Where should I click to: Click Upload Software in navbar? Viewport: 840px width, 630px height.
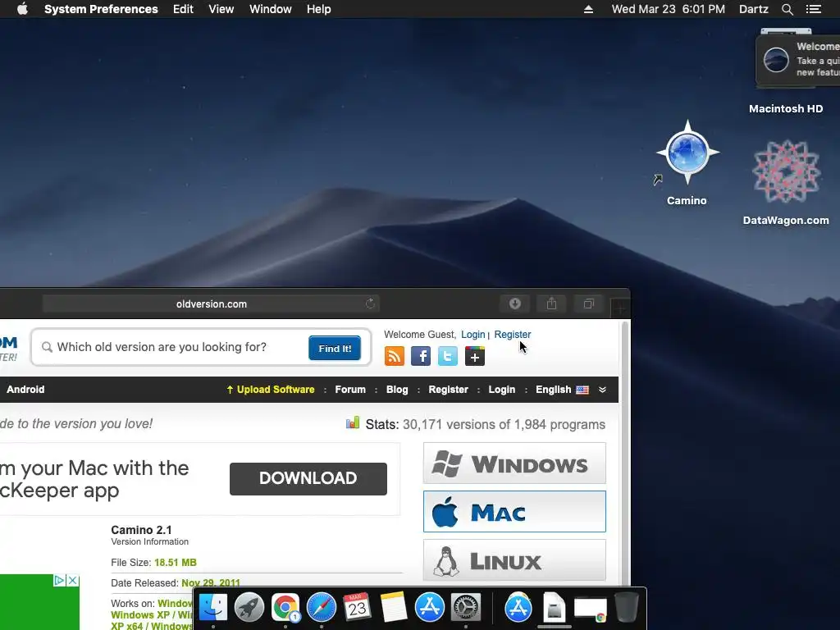[271, 390]
